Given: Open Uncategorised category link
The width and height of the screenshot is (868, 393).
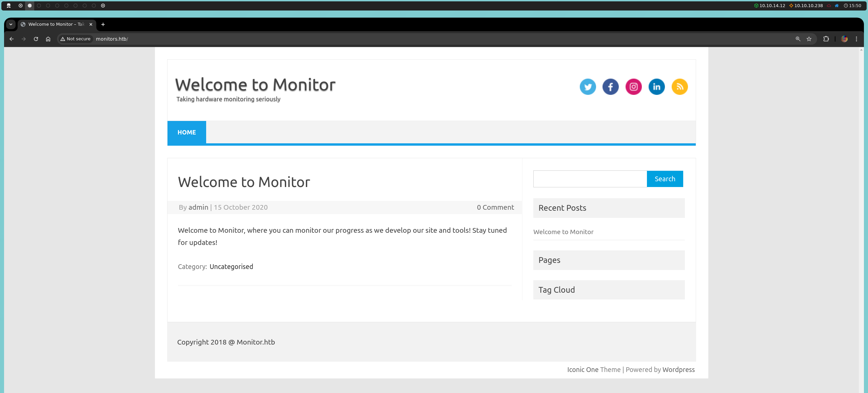Looking at the screenshot, I should [x=231, y=267].
